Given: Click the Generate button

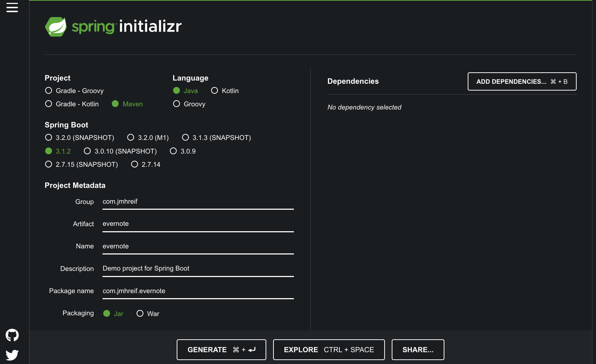Looking at the screenshot, I should click(x=221, y=350).
